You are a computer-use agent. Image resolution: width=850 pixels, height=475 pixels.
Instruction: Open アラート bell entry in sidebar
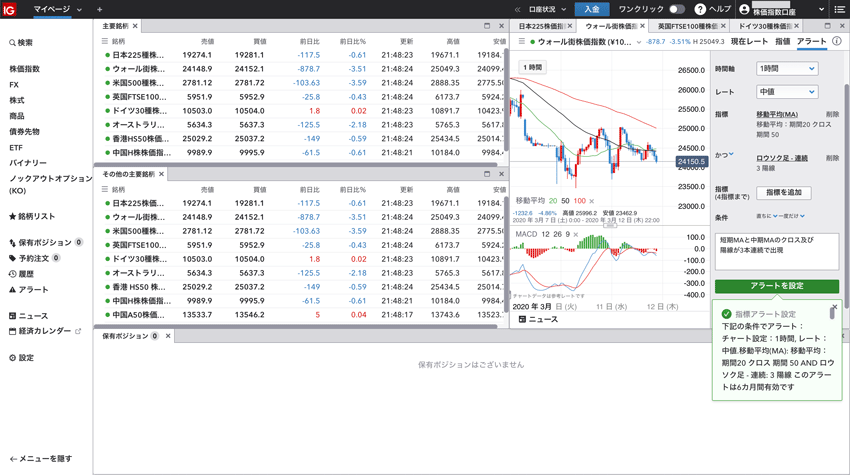(28, 290)
